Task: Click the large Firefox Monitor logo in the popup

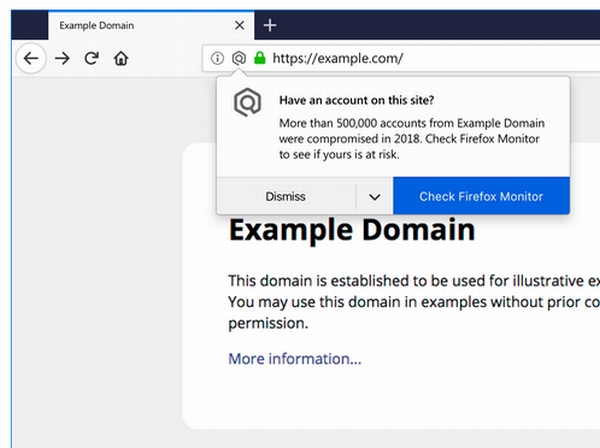Action: click(x=248, y=102)
